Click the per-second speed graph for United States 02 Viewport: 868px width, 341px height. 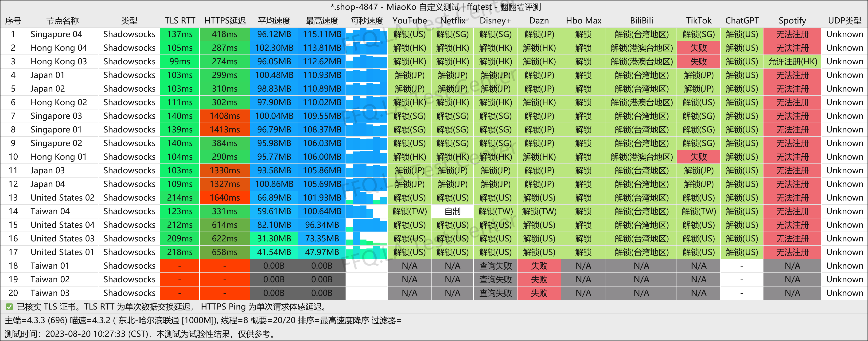click(x=367, y=198)
